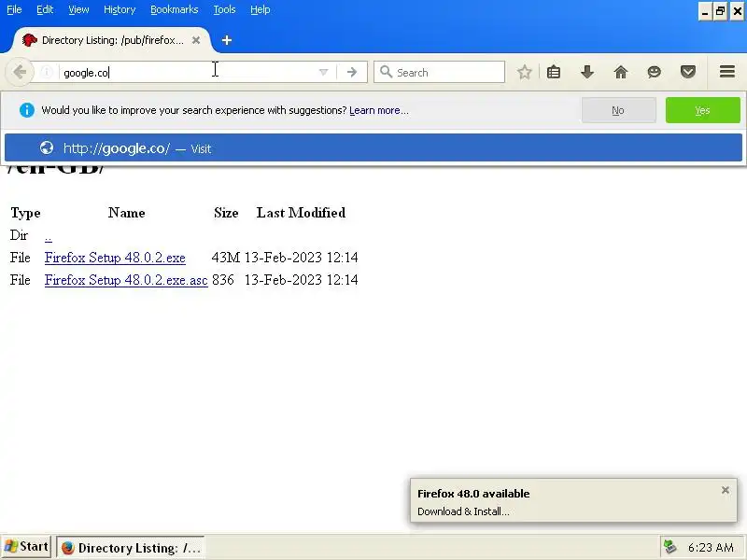Click the Firefox icon in the taskbar button
This screenshot has width=747, height=560.
[x=67, y=548]
